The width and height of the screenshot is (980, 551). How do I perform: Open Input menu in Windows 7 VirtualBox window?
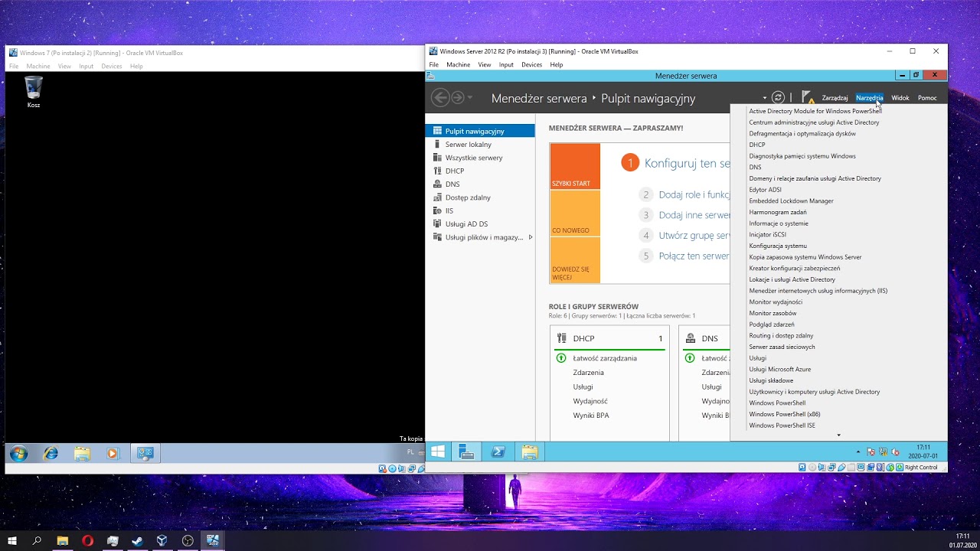pos(86,67)
